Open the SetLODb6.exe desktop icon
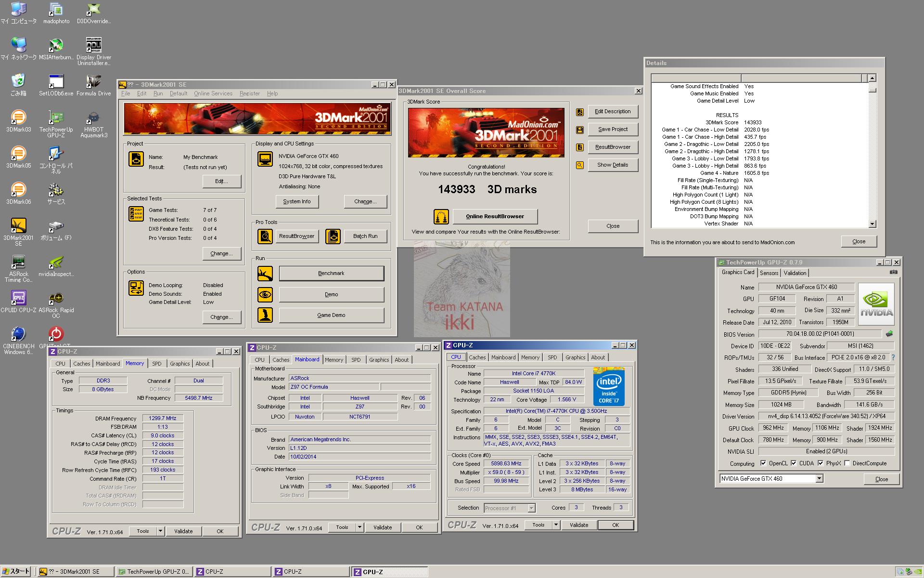The image size is (924, 578). click(x=56, y=85)
